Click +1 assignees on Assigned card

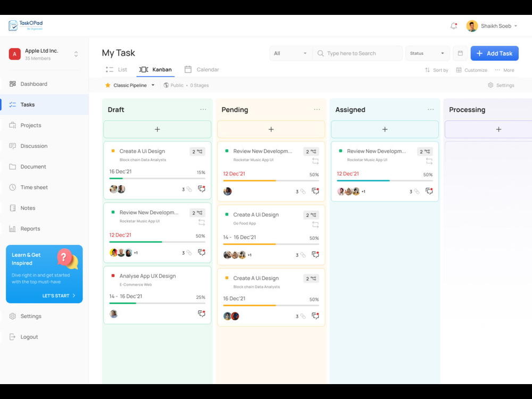(x=363, y=192)
